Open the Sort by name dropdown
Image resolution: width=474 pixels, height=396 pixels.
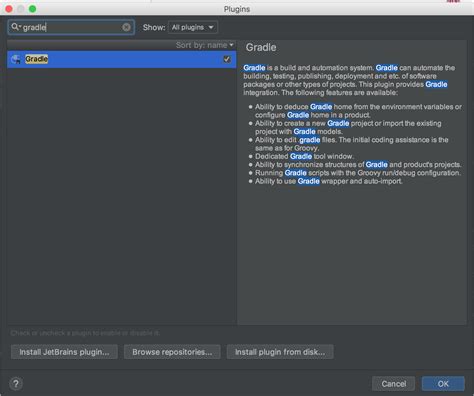(204, 45)
